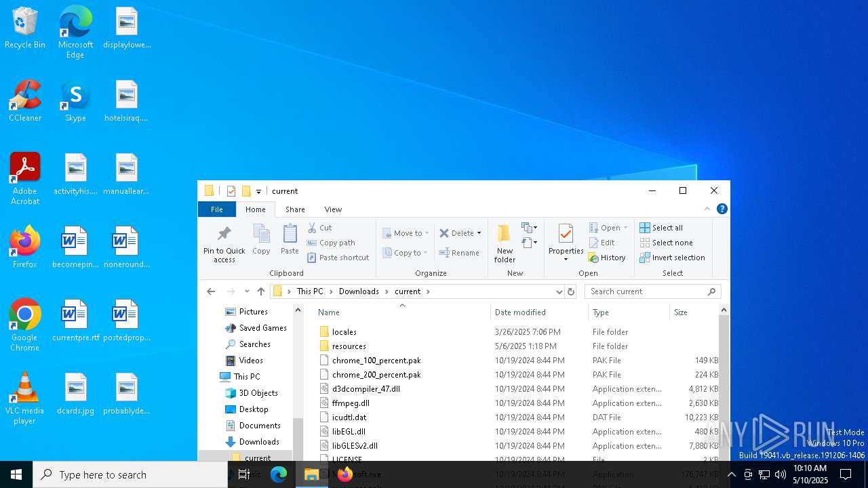Select 3D Objects in navigation pane
This screenshot has height=488, width=868.
click(258, 393)
